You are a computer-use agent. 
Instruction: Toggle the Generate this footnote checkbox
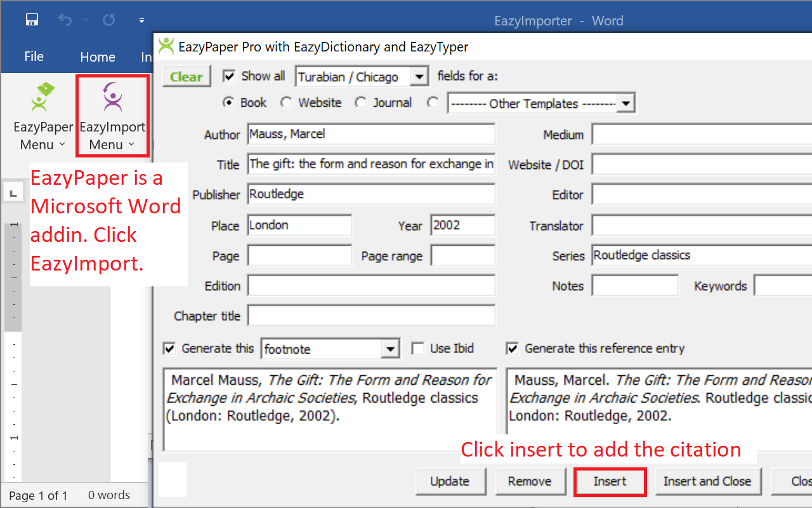point(169,348)
